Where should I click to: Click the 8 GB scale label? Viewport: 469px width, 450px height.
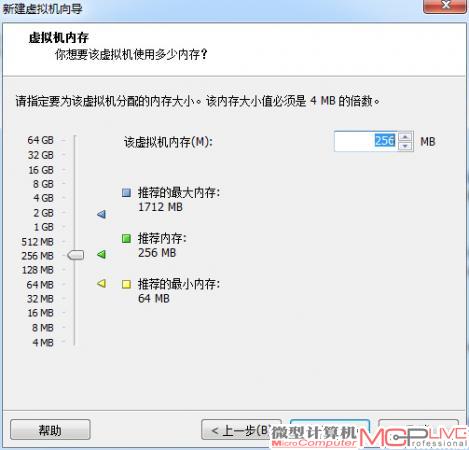(43, 184)
